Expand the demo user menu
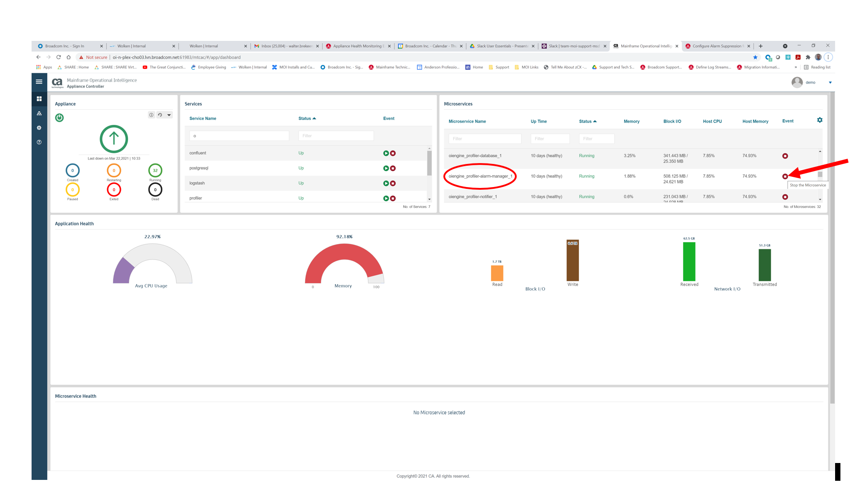The width and height of the screenshot is (868, 503). pyautogui.click(x=830, y=83)
